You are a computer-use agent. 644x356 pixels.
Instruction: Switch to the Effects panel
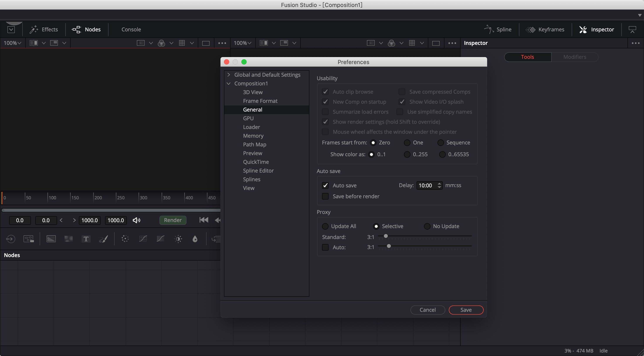point(44,29)
